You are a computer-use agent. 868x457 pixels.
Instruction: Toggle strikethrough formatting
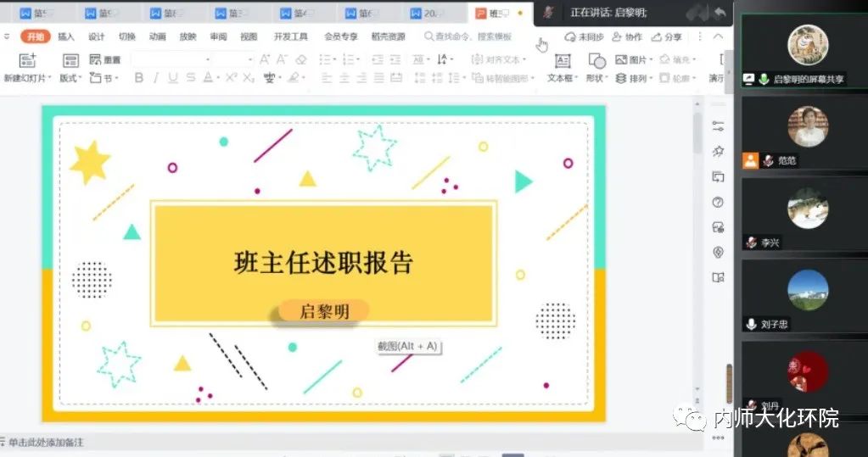[191, 78]
